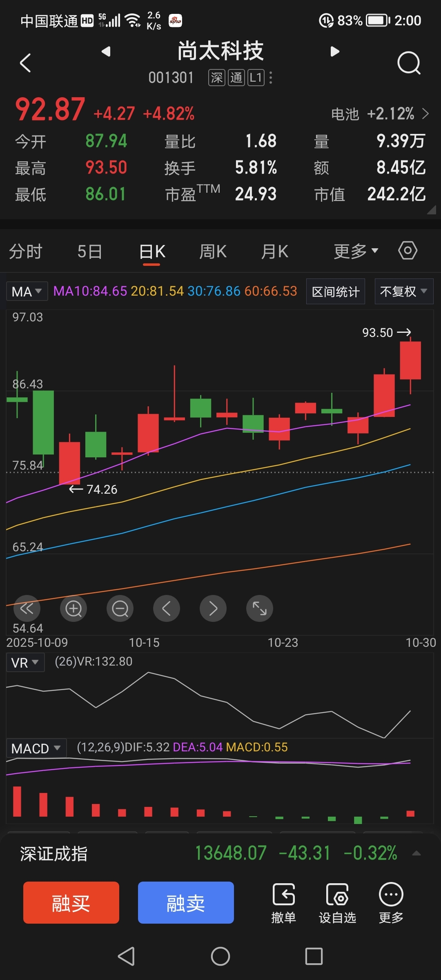The height and width of the screenshot is (980, 441).
Task: Tap the low marker 74.26 label
Action: tap(102, 489)
